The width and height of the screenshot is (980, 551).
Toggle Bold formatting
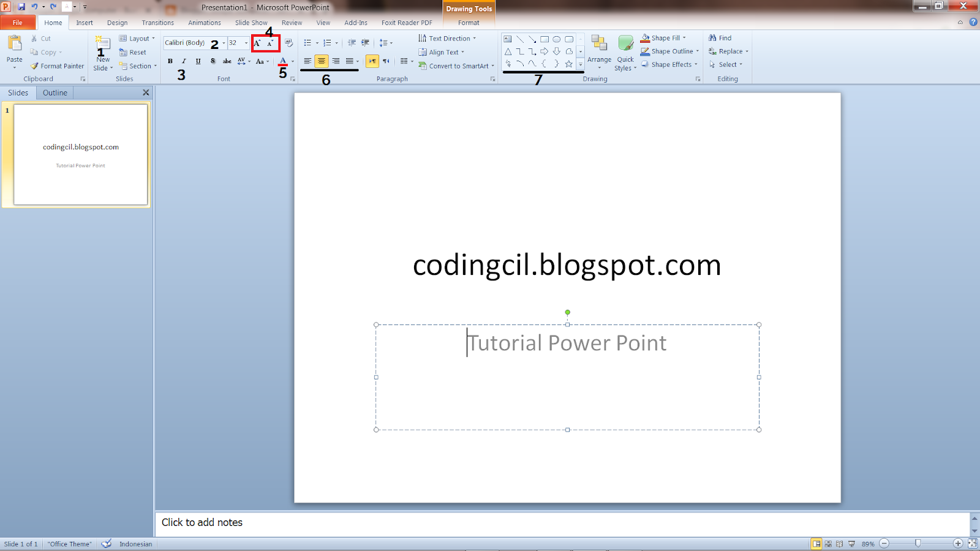point(170,61)
